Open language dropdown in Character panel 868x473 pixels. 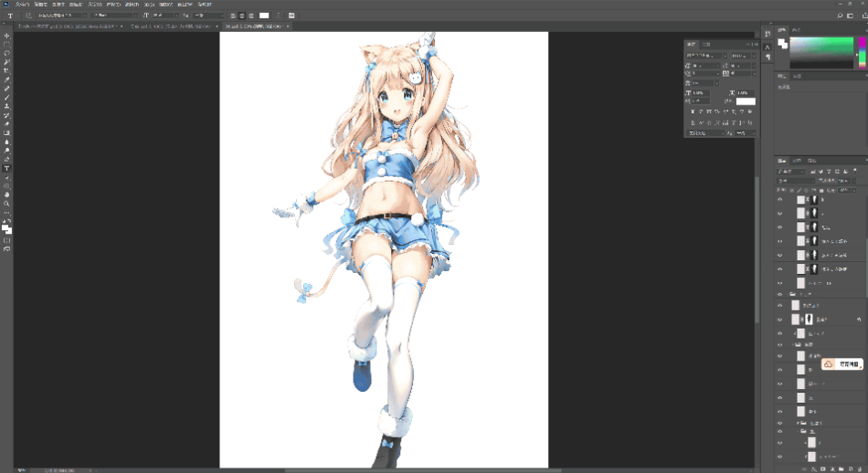pyautogui.click(x=705, y=133)
